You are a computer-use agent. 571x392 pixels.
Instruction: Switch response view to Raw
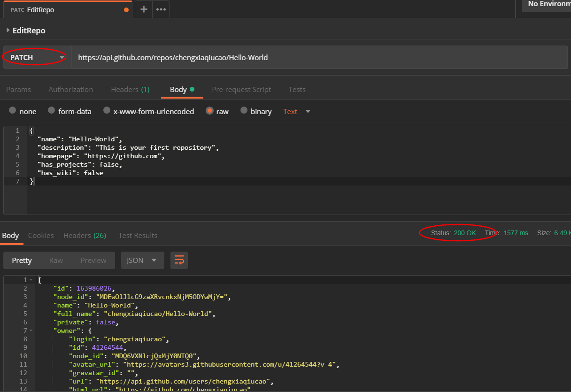[56, 260]
